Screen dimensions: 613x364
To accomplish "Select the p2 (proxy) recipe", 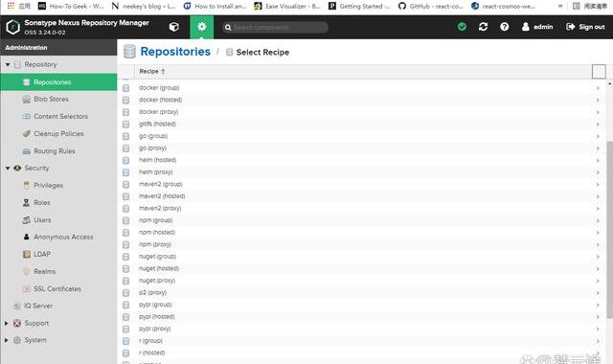I will pyautogui.click(x=362, y=292).
